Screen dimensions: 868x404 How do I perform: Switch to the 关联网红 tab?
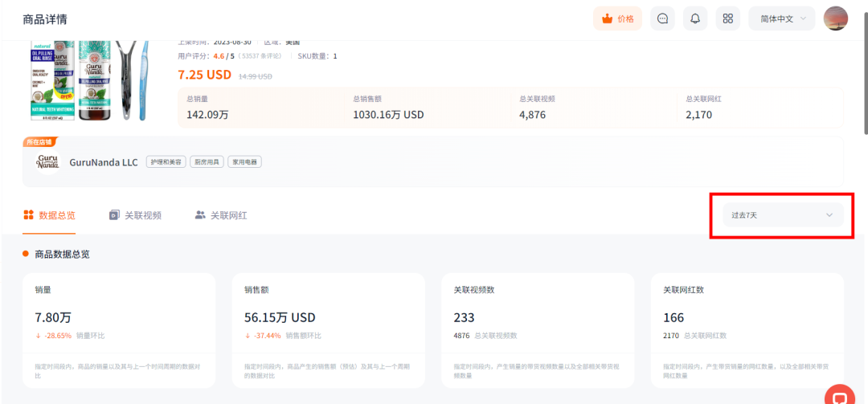pos(221,215)
